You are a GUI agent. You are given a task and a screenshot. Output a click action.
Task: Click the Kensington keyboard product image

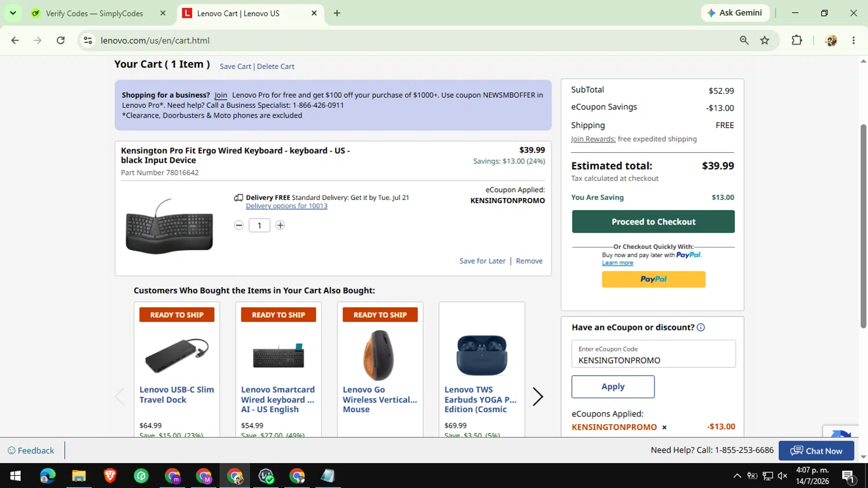169,226
